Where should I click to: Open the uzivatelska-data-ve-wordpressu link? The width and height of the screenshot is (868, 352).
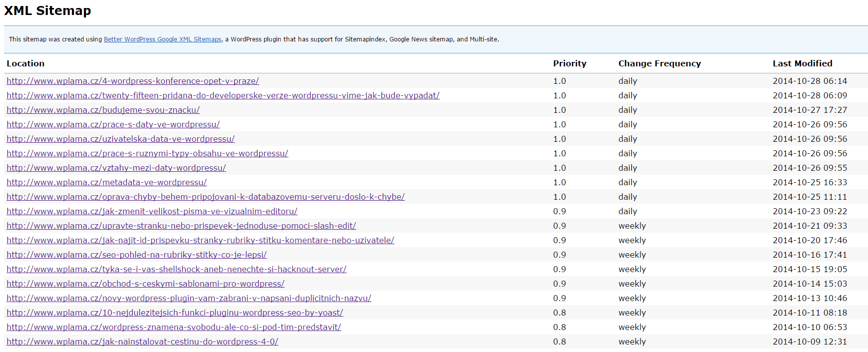[x=121, y=139]
